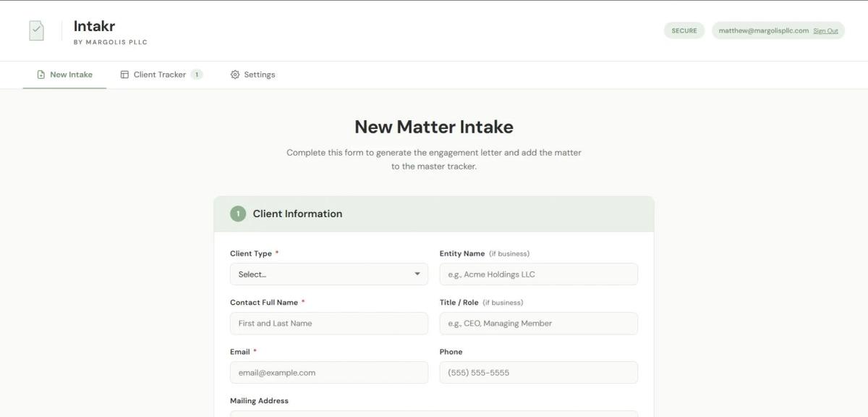This screenshot has width=868, height=417.
Task: Focus the Entity Name input field
Action: point(538,274)
